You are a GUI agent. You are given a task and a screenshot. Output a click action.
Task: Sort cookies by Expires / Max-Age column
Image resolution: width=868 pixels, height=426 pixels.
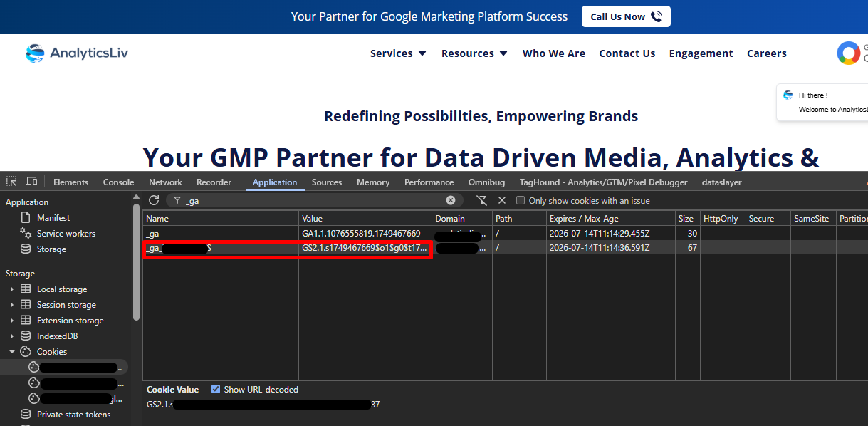[x=610, y=218]
